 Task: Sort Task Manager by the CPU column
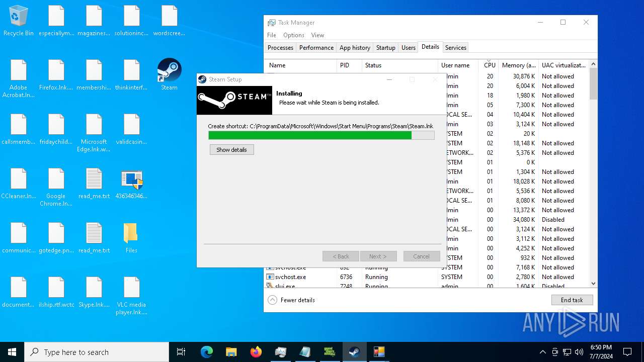(489, 65)
